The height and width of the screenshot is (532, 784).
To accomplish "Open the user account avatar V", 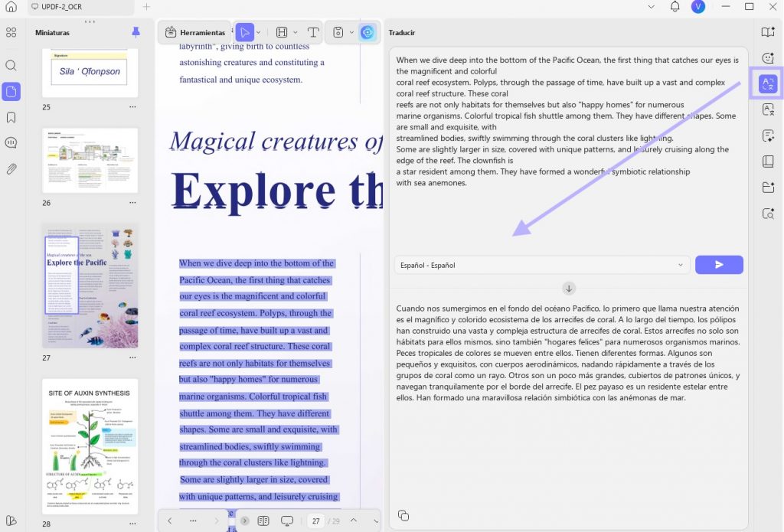I will coord(698,6).
